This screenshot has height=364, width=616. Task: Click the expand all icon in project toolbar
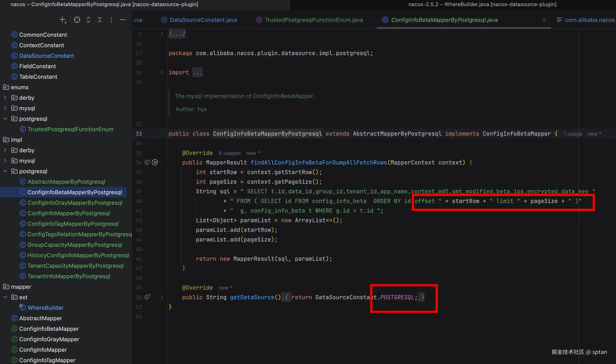point(88,20)
